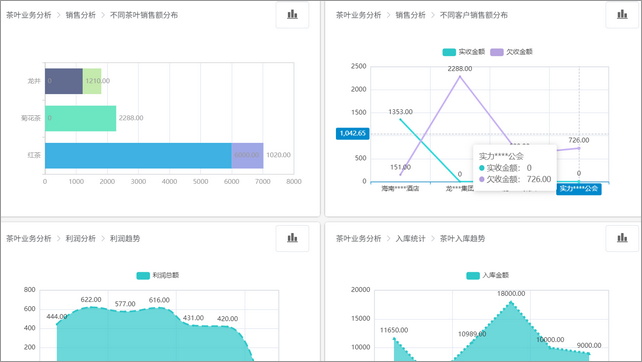Toggle the 入库金额 legend series

(488, 276)
